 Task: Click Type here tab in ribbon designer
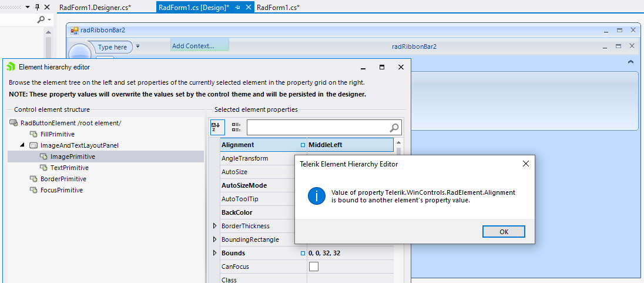[x=112, y=47]
